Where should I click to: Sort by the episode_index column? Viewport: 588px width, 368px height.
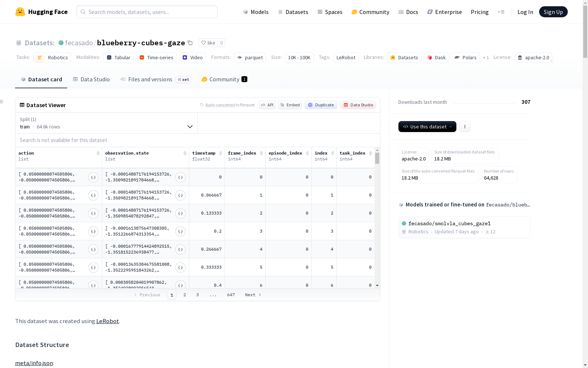coord(307,153)
